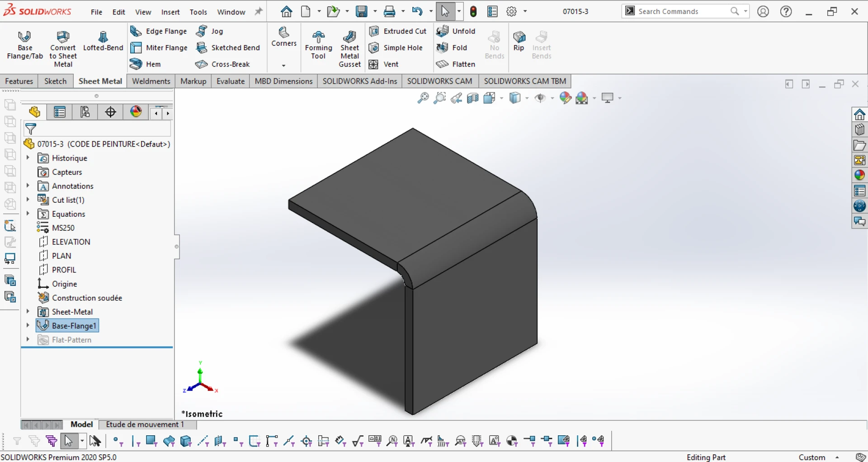Image resolution: width=868 pixels, height=462 pixels.
Task: Select the Base Flange/Tab tool
Action: (25, 45)
